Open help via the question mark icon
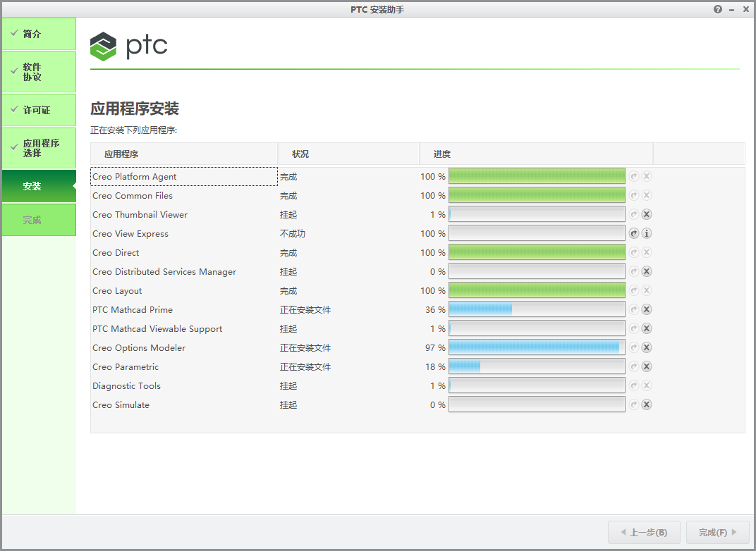The width and height of the screenshot is (756, 551). [717, 9]
